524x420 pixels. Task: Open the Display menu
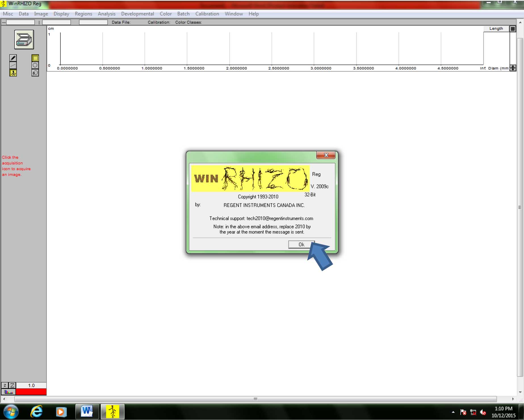click(x=61, y=14)
